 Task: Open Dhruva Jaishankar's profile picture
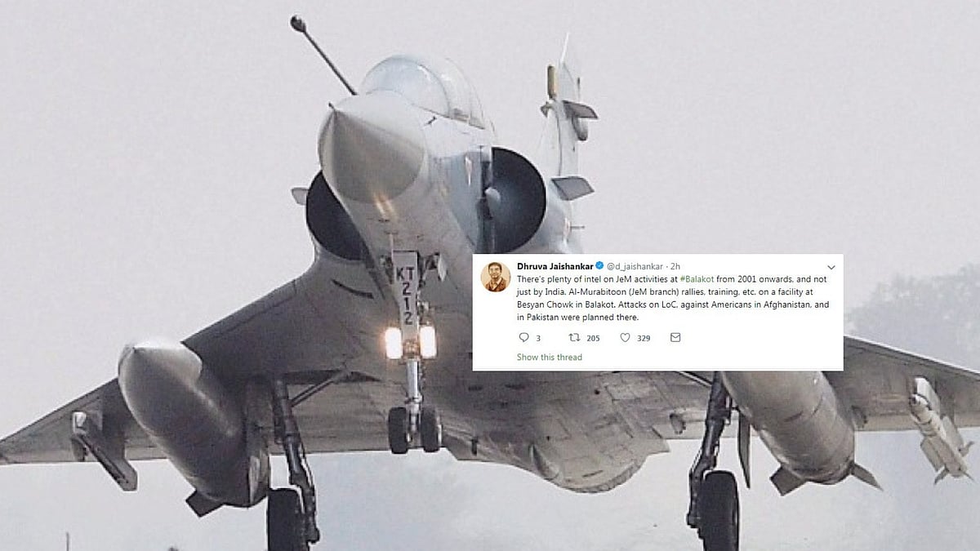(496, 277)
